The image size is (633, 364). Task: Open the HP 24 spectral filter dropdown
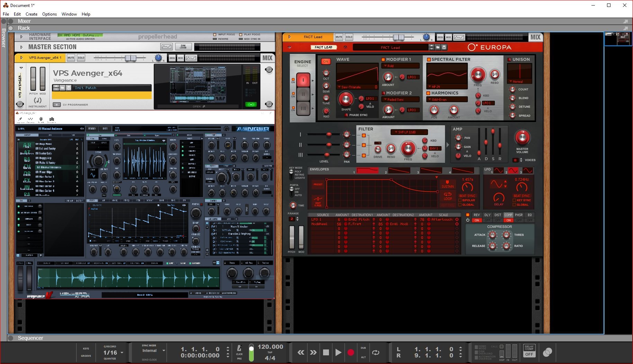click(x=447, y=87)
